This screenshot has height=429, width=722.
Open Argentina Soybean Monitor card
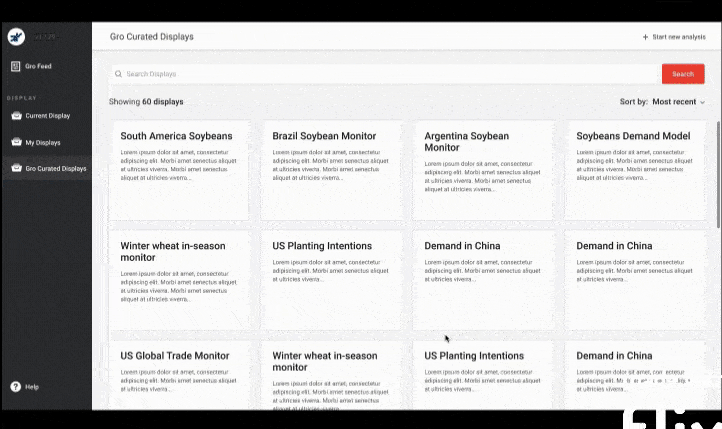tap(483, 170)
